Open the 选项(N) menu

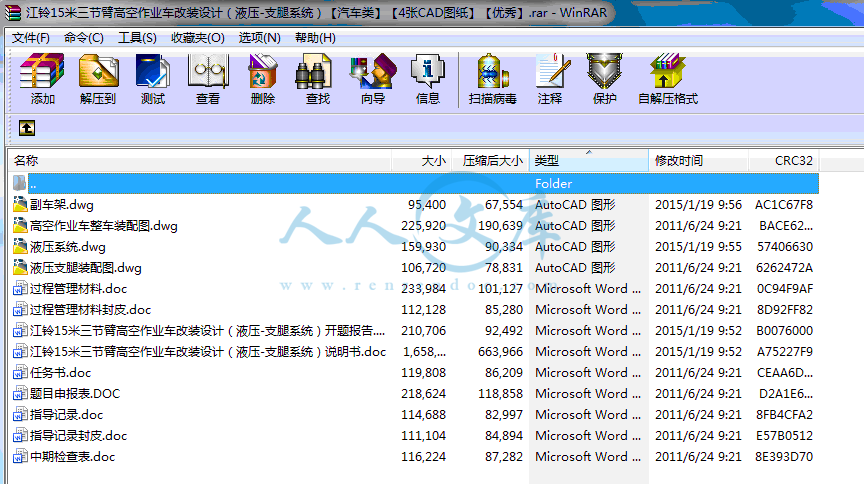(x=260, y=37)
